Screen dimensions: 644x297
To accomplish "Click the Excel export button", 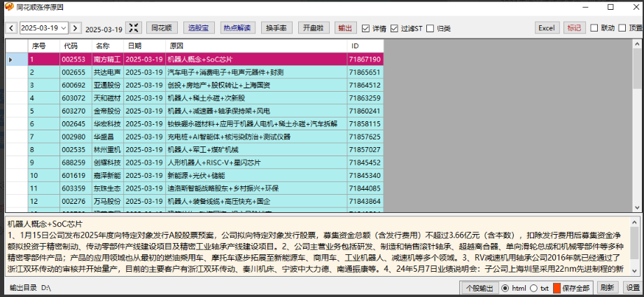I will click(x=547, y=28).
